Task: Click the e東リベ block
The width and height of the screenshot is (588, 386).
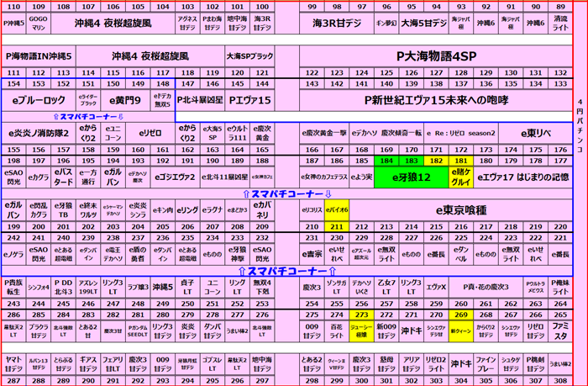Action: (x=536, y=134)
